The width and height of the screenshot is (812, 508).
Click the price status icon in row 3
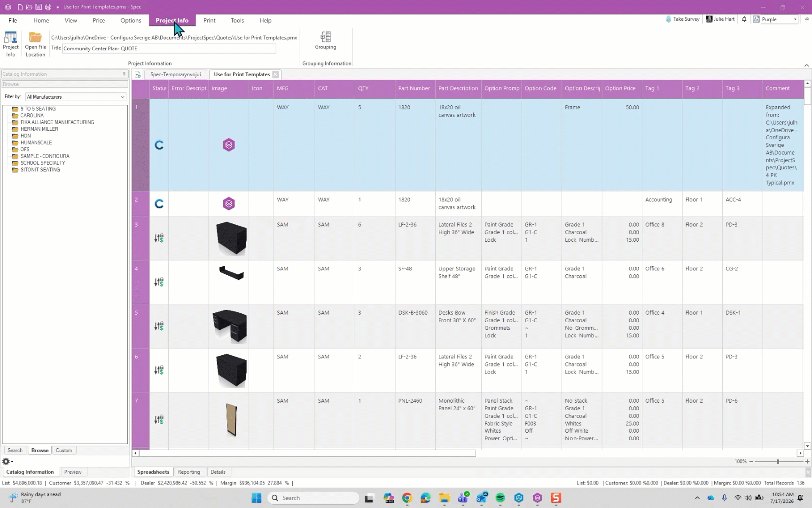pos(159,238)
